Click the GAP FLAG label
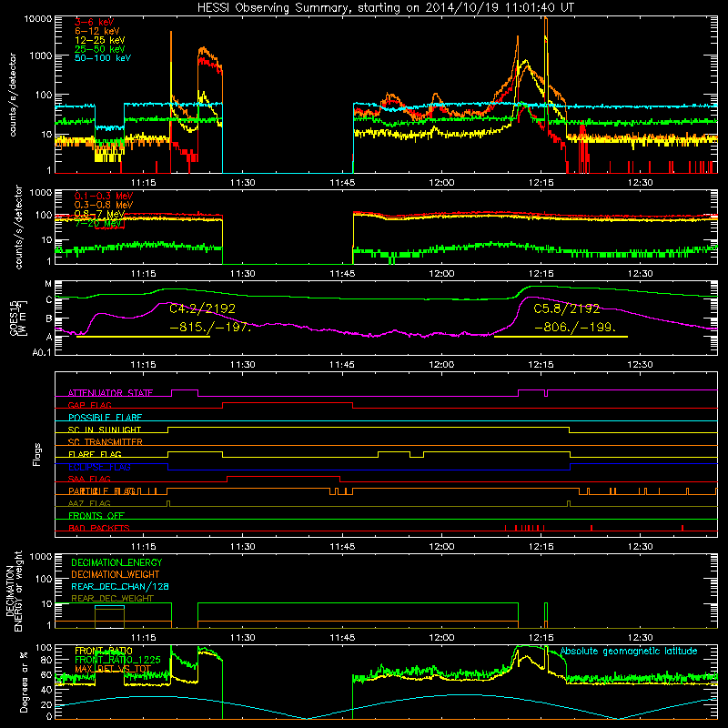 (x=89, y=405)
